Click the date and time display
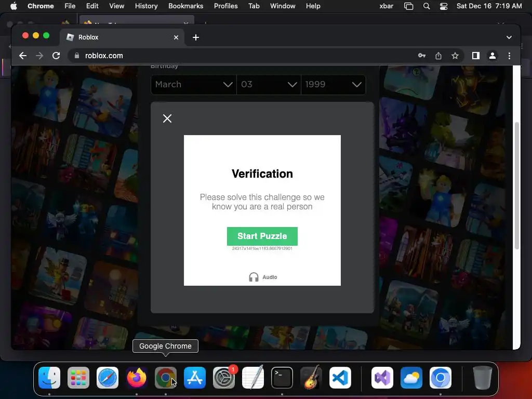 tap(489, 6)
